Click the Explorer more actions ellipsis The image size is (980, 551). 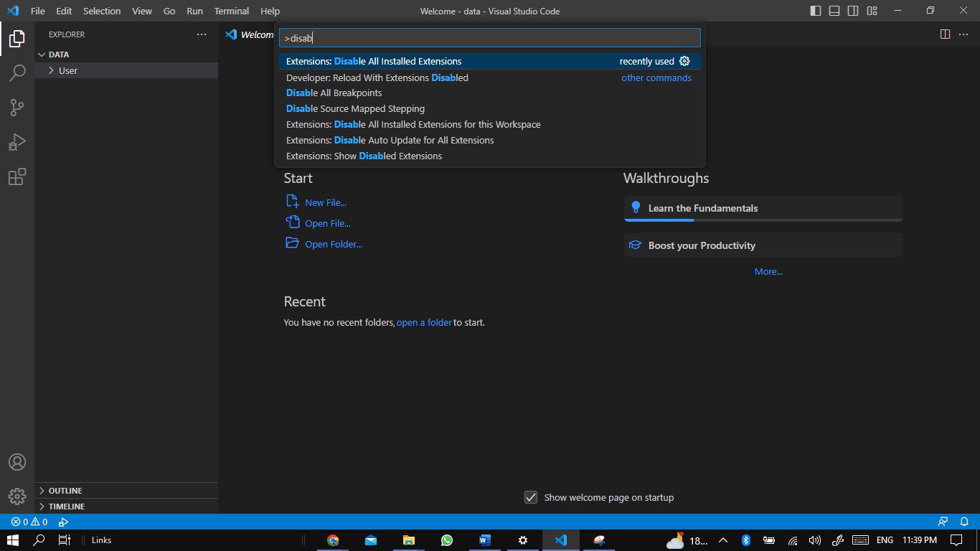(202, 34)
